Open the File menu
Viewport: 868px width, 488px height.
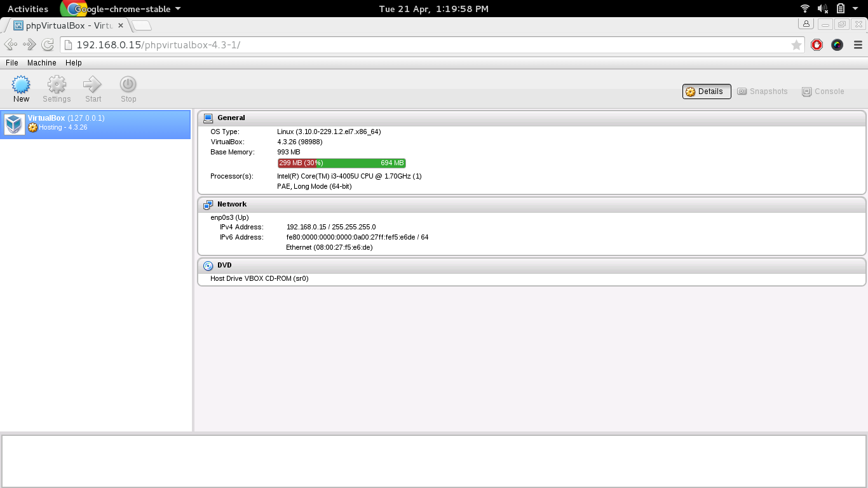pos(11,63)
